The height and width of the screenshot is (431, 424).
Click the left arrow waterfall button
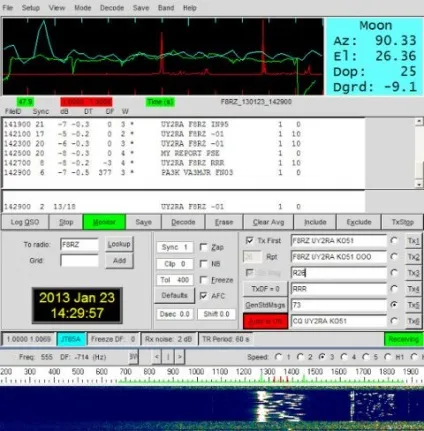(157, 357)
